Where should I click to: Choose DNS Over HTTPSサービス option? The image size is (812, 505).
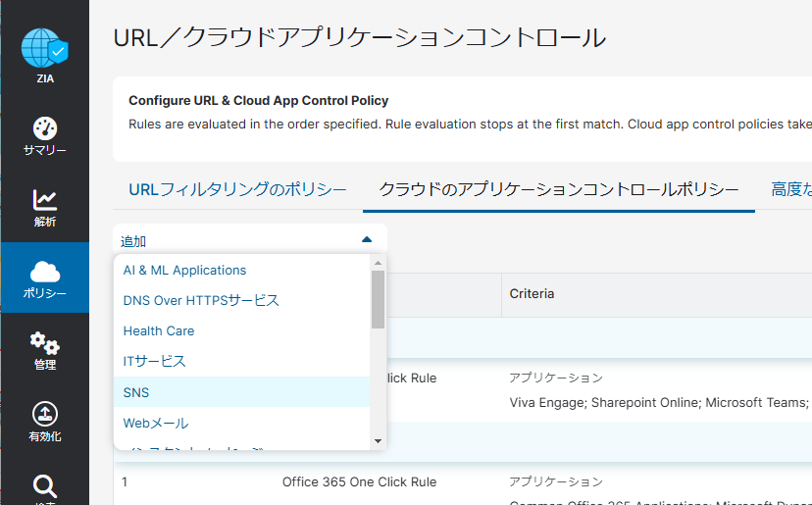[242, 300]
